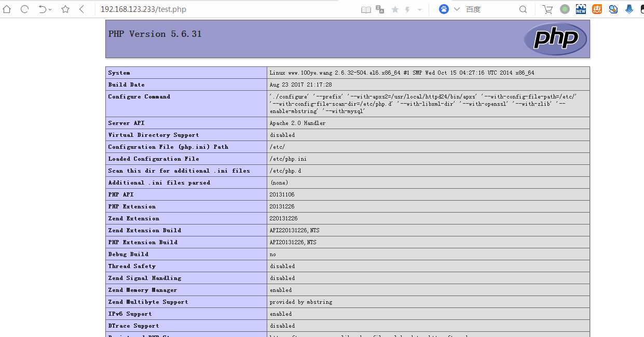Image resolution: width=644 pixels, height=337 pixels.
Task: Click the search magnifier button
Action: 523,9
